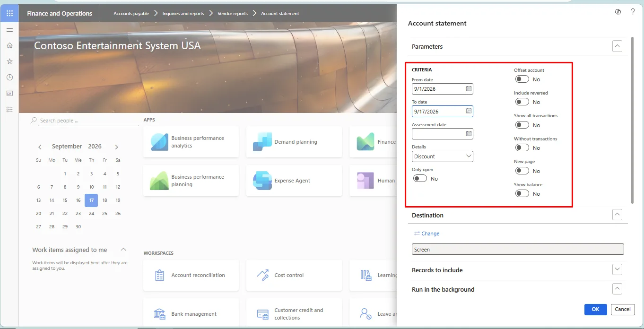
Task: Click Finance and Operations title
Action: tap(60, 13)
